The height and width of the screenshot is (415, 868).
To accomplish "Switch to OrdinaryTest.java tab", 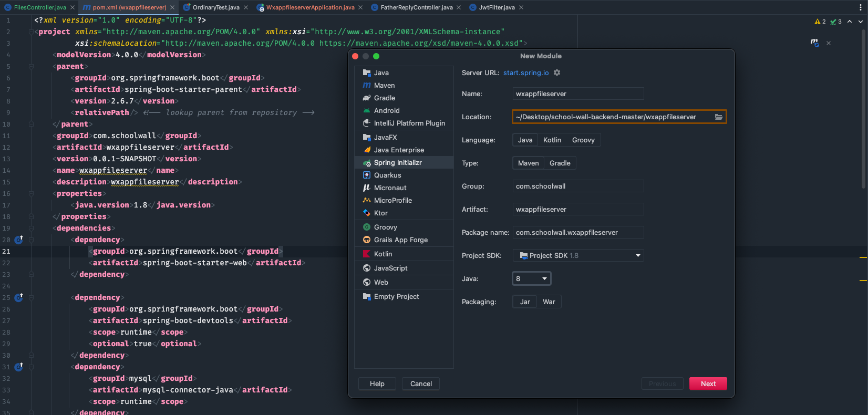I will tap(215, 7).
